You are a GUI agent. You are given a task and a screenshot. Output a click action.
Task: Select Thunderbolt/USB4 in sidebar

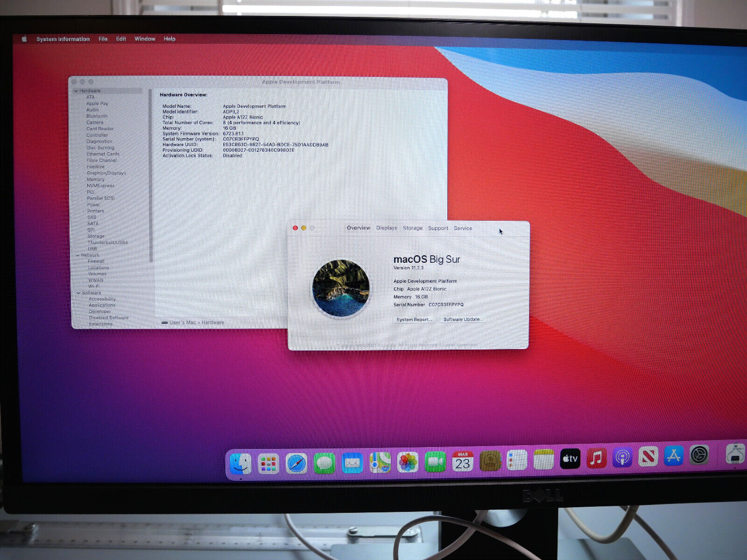[x=107, y=243]
